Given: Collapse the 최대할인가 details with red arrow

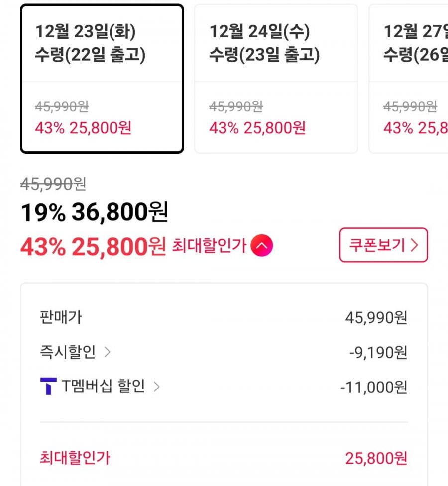Looking at the screenshot, I should click(x=262, y=245).
